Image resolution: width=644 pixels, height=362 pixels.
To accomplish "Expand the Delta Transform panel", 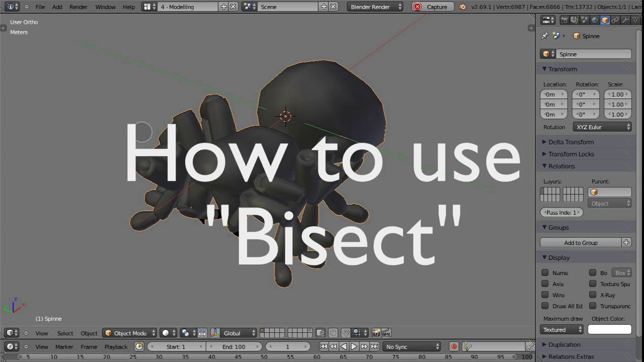I will tap(571, 142).
